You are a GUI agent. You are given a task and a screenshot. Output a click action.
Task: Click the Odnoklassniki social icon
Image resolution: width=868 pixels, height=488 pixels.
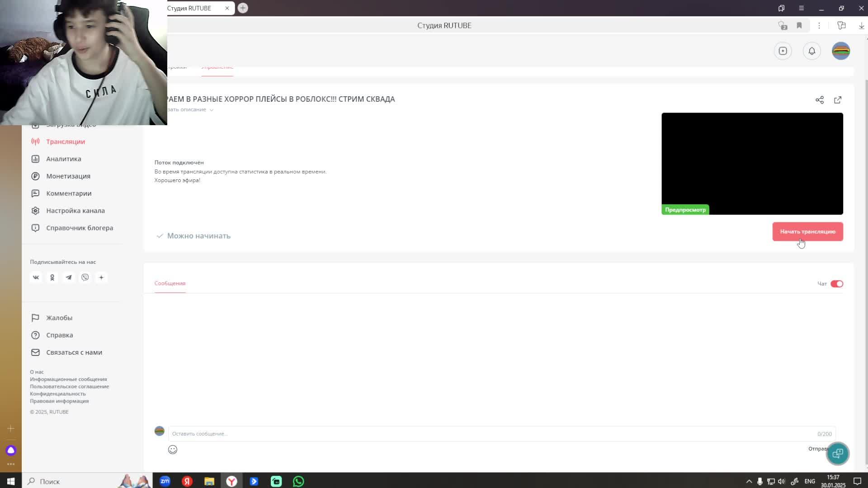point(52,277)
